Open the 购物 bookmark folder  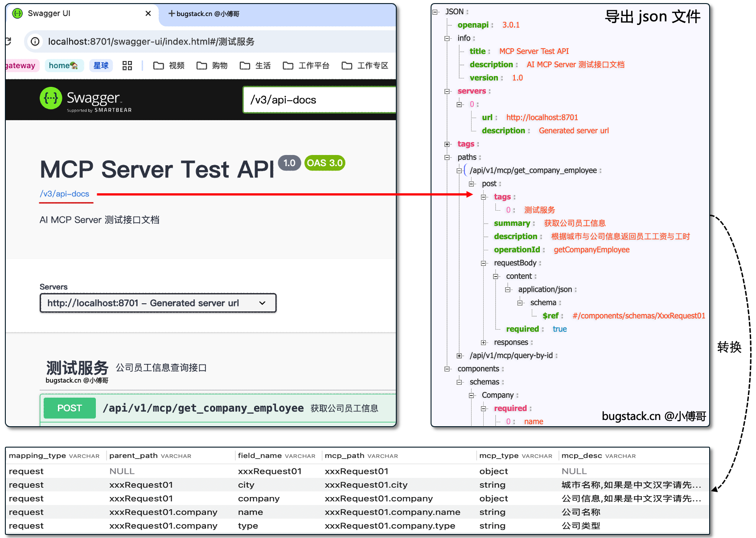click(x=212, y=66)
